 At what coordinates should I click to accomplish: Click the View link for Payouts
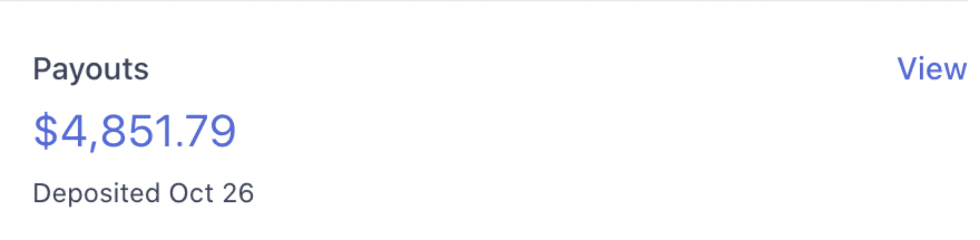coord(932,69)
